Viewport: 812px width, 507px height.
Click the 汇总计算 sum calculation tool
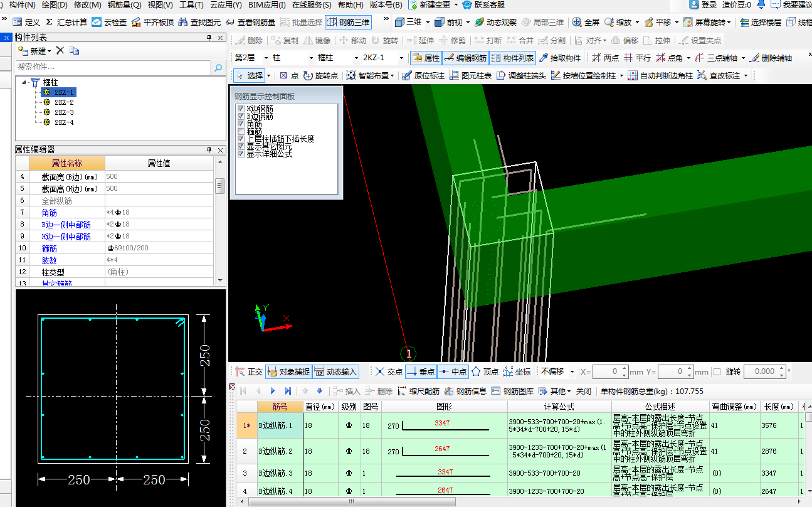(66, 22)
